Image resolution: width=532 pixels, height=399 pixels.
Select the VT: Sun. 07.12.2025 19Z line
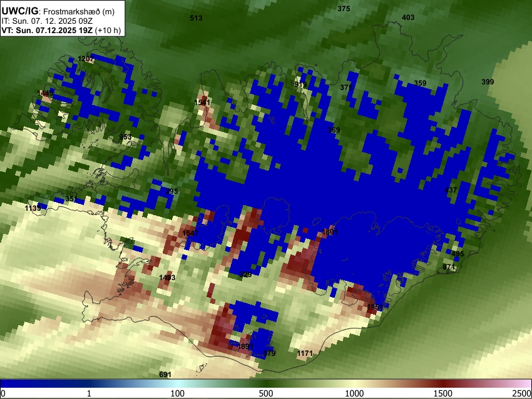[x=47, y=30]
